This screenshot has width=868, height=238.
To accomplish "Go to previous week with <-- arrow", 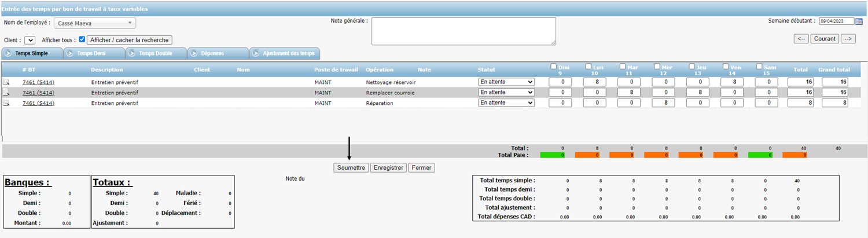I will 801,39.
